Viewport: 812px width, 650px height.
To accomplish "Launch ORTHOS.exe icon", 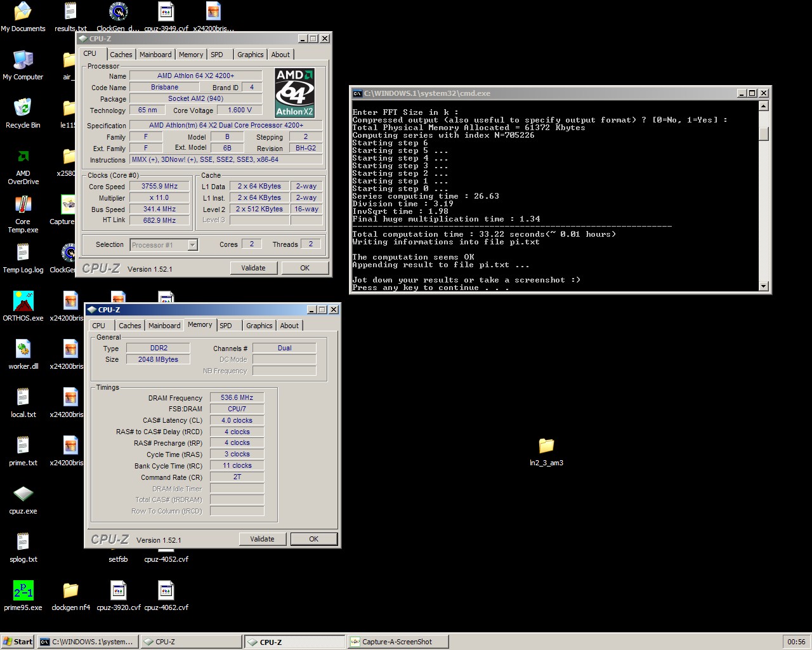I will tap(23, 307).
